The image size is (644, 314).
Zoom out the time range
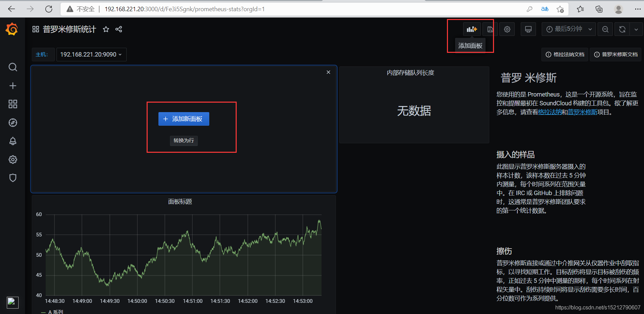(x=605, y=29)
